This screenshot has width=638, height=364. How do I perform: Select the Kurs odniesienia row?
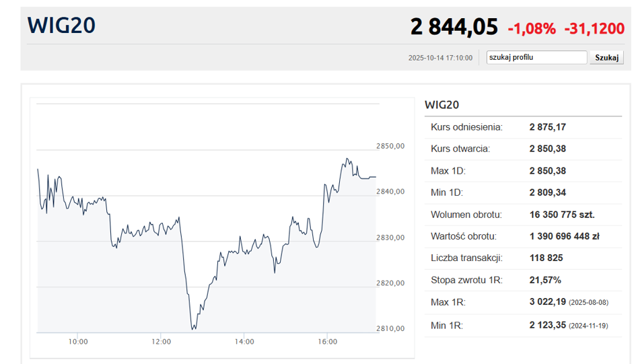click(523, 127)
